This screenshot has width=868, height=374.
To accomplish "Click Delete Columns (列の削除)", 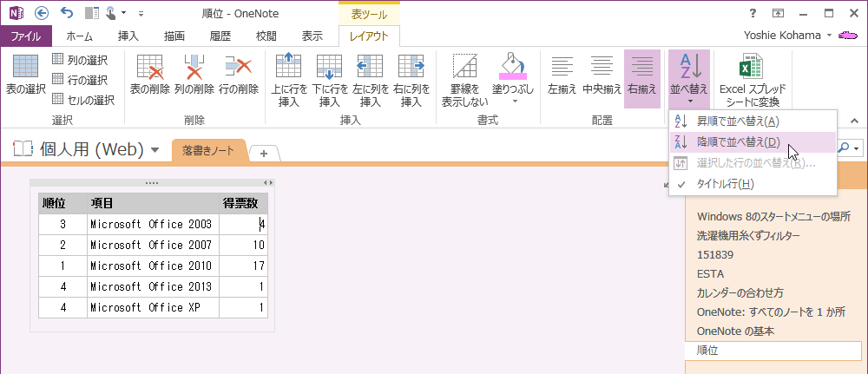I will coord(194,75).
